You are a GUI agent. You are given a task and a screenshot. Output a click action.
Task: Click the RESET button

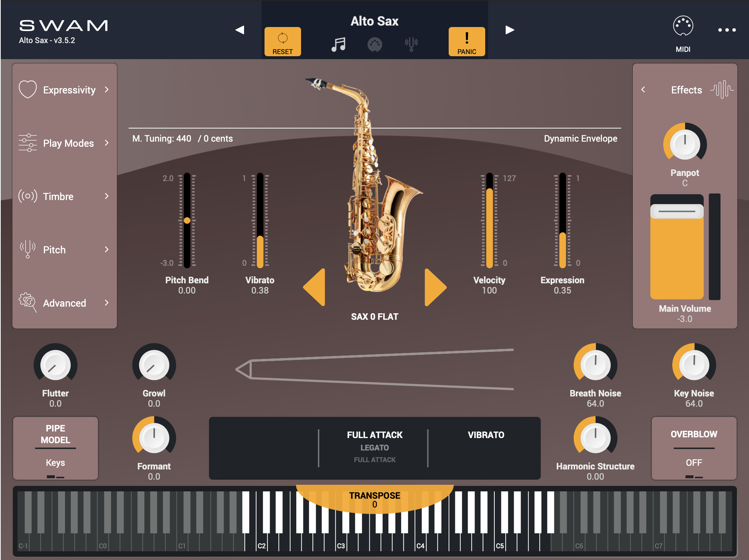pyautogui.click(x=282, y=42)
